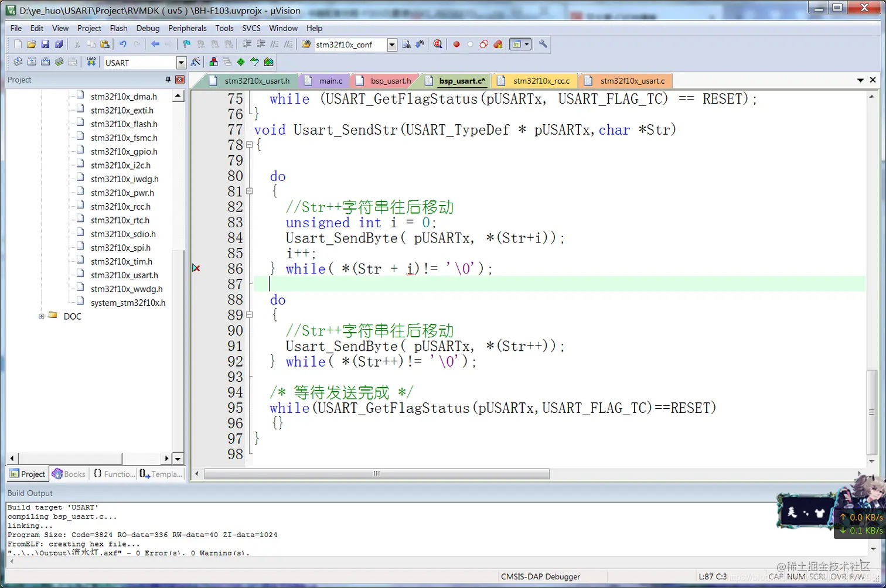Open Options for Target magic wand
This screenshot has width=886, height=588.
coord(195,62)
